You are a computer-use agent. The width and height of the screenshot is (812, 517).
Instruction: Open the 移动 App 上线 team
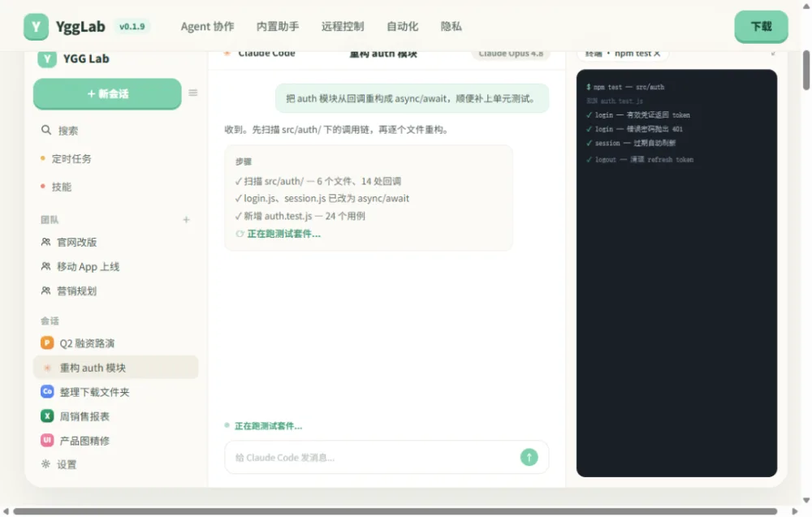tap(88, 266)
